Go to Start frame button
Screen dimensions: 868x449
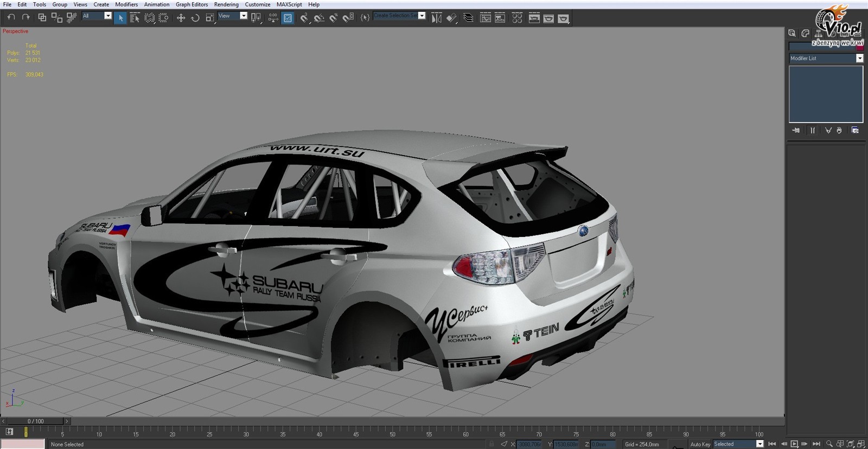coord(772,444)
